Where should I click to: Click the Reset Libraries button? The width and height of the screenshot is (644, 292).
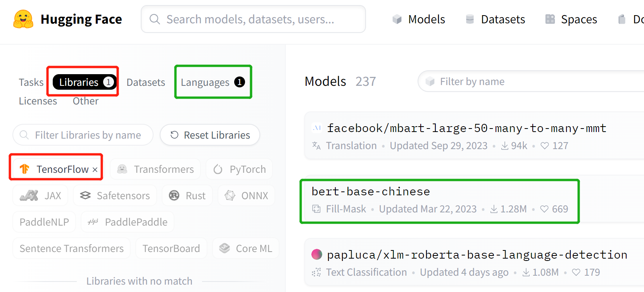[x=210, y=135]
